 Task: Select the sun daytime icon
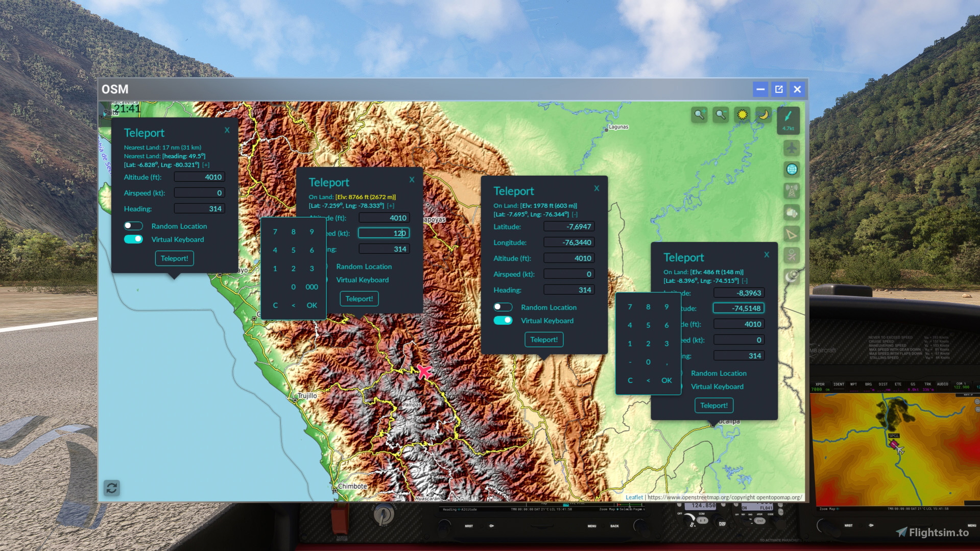pyautogui.click(x=742, y=114)
